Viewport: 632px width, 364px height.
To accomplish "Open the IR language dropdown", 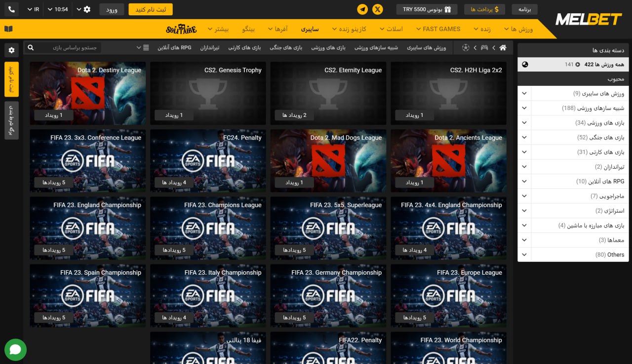I will [x=34, y=9].
